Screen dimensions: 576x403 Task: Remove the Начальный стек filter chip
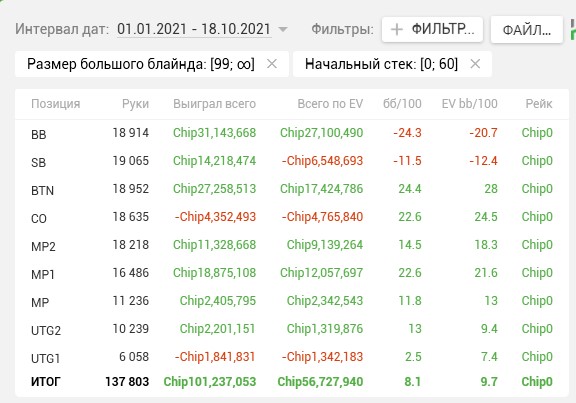click(475, 64)
